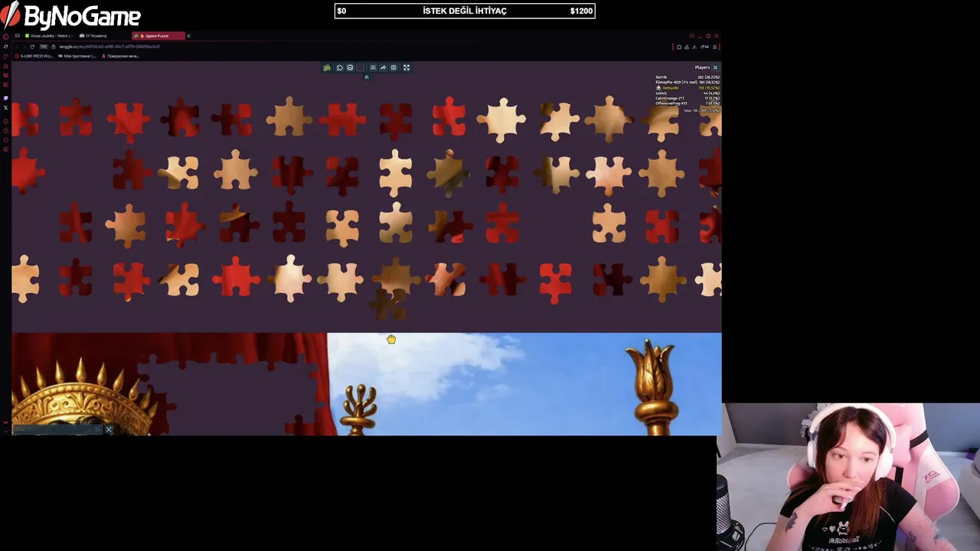The width and height of the screenshot is (980, 551).
Task: Open a new browser tab with plus
Action: coord(188,36)
